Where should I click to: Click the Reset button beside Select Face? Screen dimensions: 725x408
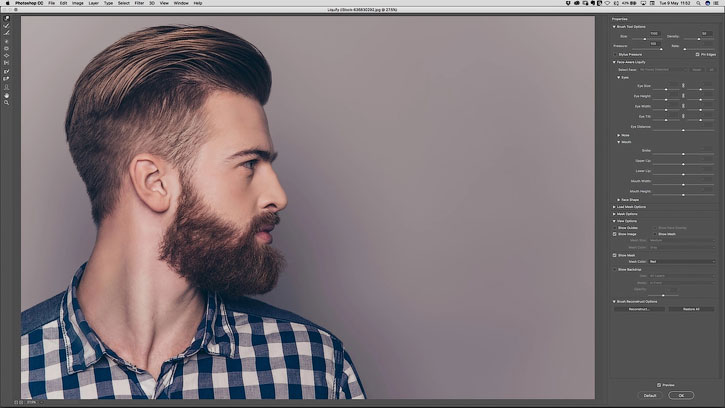697,69
